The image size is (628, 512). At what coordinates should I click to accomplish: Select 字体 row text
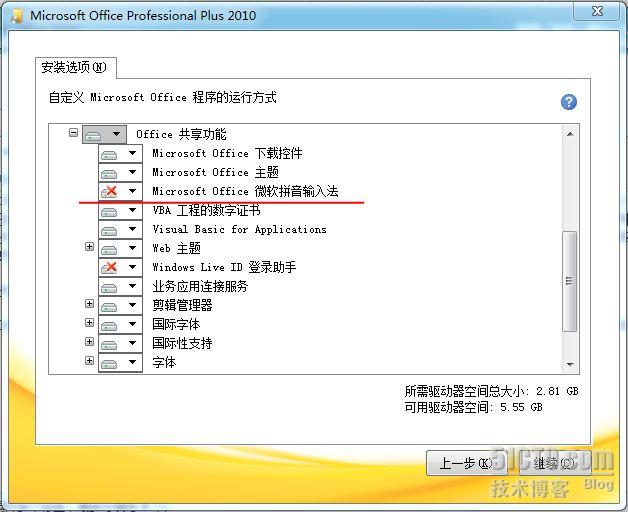click(x=164, y=363)
